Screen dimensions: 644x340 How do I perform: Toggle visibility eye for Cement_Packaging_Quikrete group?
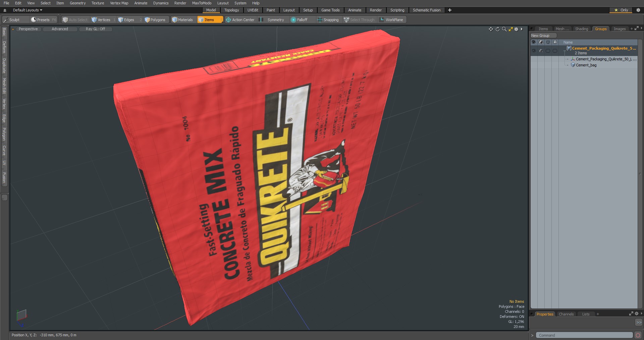(x=534, y=51)
